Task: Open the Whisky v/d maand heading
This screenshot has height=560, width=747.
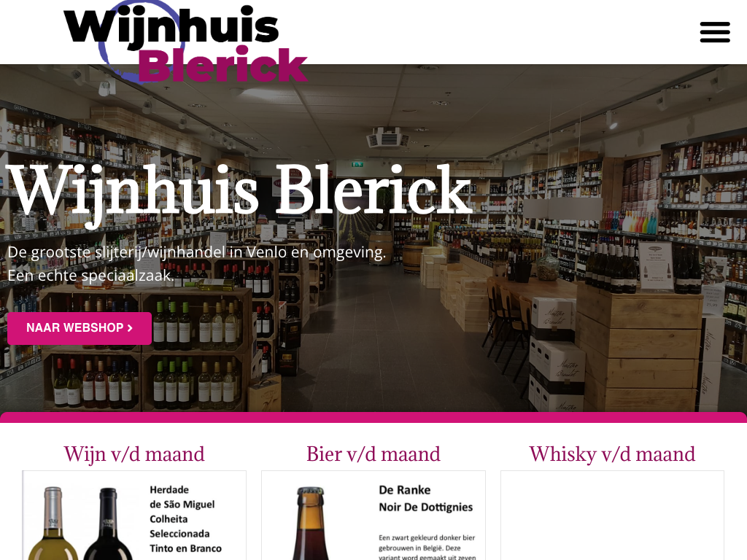Action: pyautogui.click(x=612, y=454)
